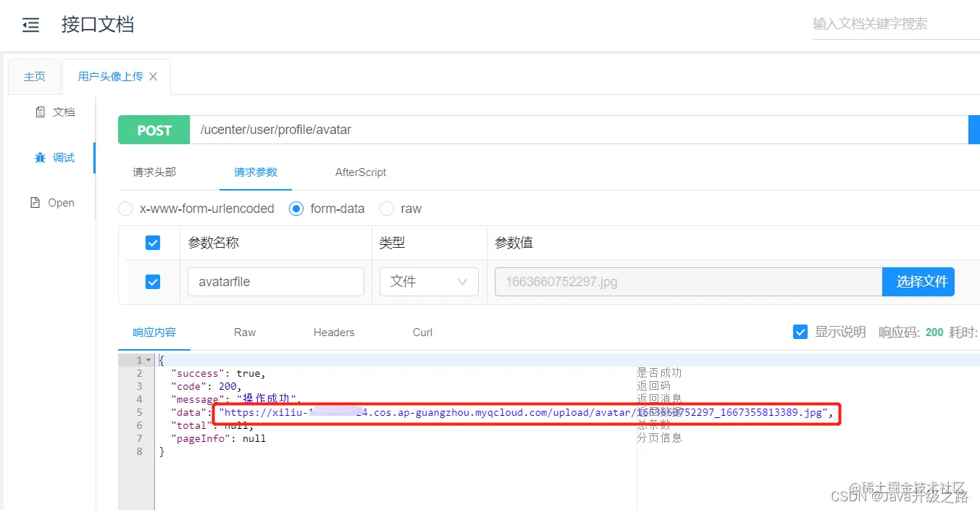The height and width of the screenshot is (510, 980).
Task: Switch to the 主页 tab
Action: [x=33, y=75]
